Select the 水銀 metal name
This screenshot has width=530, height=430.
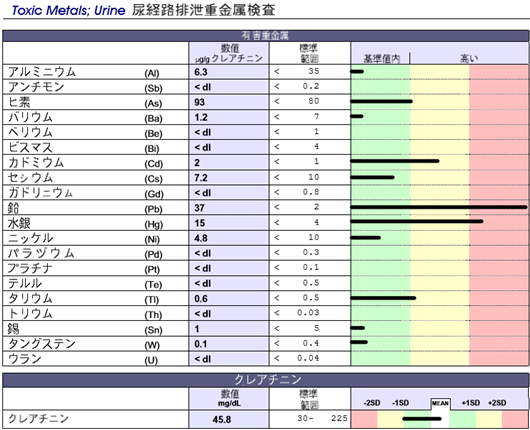pos(19,223)
